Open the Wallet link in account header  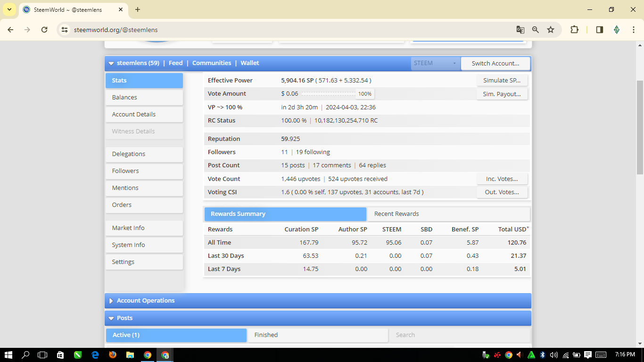point(250,63)
